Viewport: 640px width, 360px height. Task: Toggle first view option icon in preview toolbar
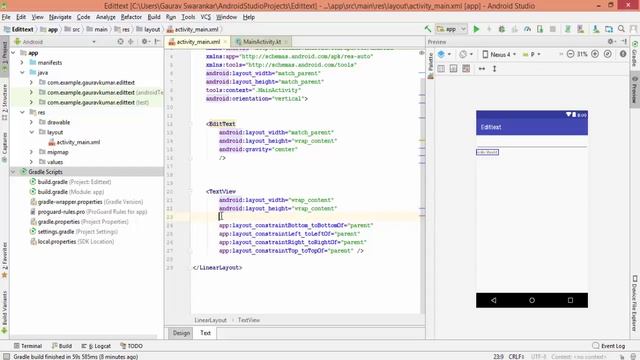coord(441,69)
